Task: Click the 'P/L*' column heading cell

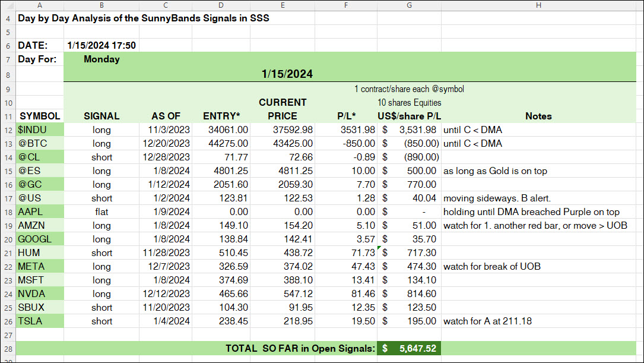Action: [346, 116]
